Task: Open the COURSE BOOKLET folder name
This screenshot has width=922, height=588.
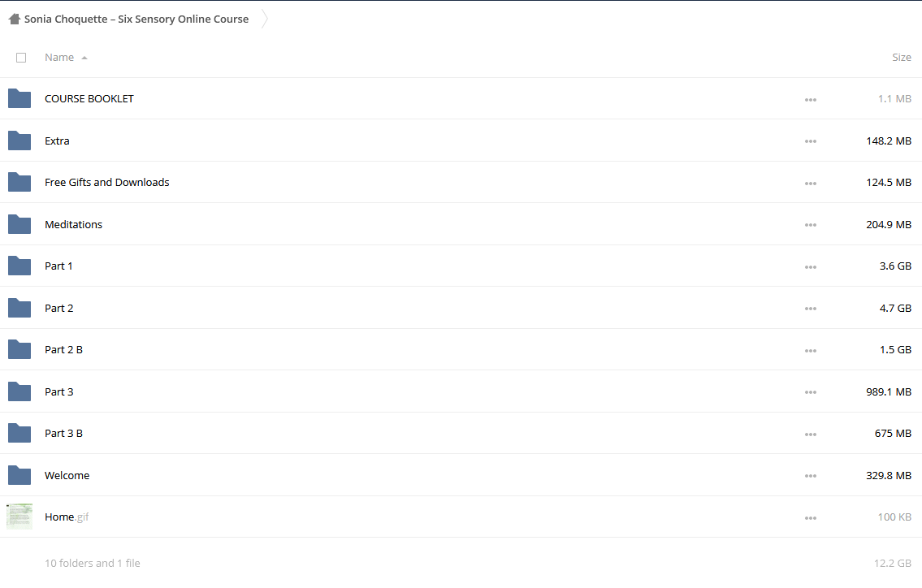Action: point(89,99)
